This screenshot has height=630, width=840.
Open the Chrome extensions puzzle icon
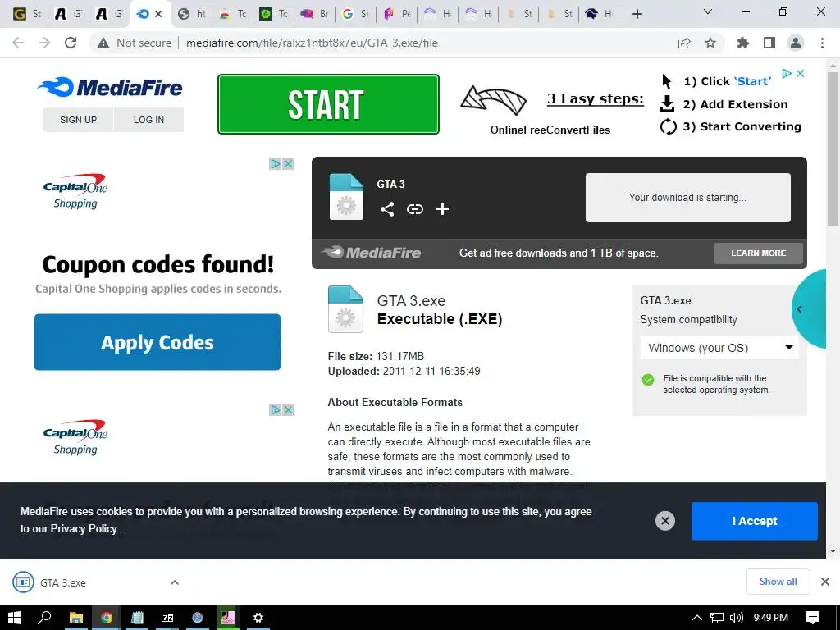[x=743, y=43]
